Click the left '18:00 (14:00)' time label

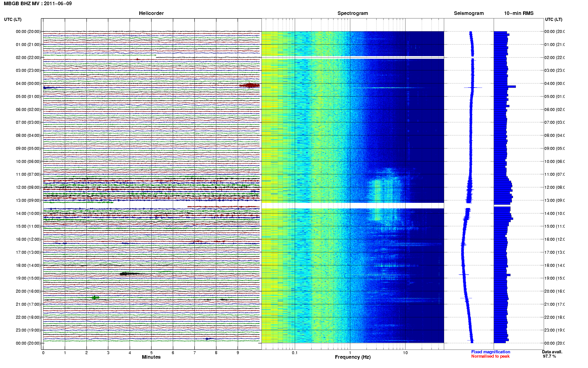[28, 265]
